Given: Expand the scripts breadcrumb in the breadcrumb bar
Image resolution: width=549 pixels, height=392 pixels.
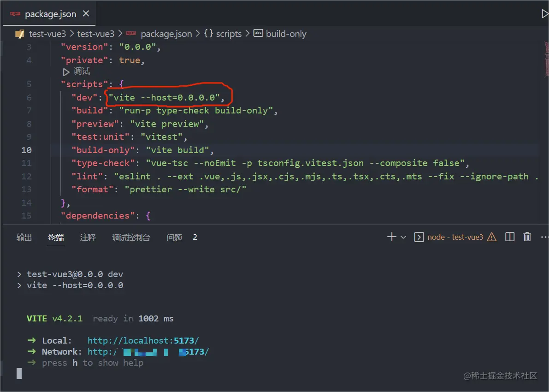Looking at the screenshot, I should pyautogui.click(x=229, y=33).
